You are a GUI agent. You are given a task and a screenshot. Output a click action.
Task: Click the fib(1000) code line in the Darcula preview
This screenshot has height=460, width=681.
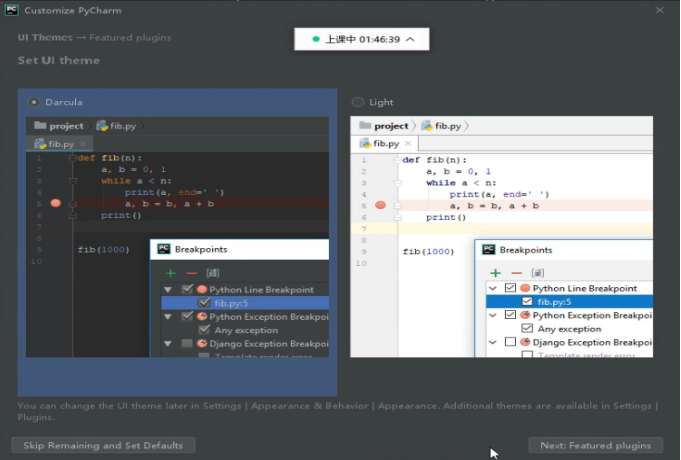point(103,249)
